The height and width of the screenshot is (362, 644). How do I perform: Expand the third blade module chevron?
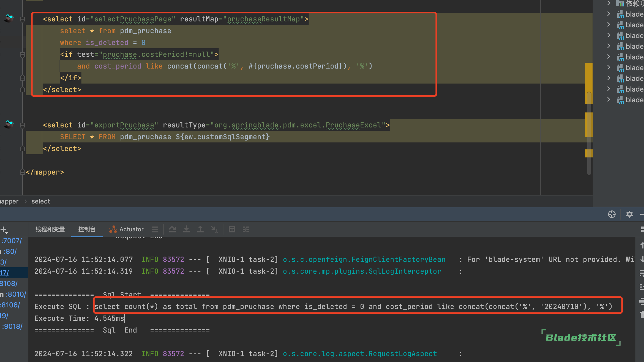[609, 35]
